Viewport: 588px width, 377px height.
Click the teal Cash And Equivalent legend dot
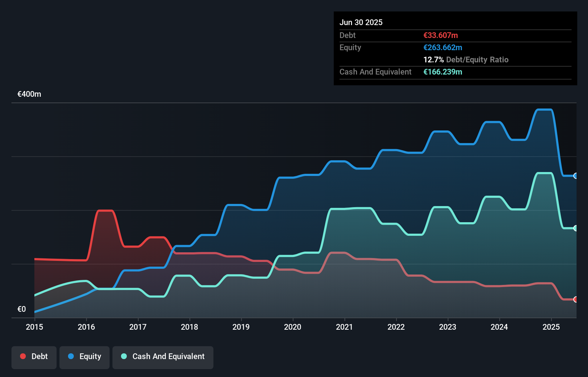coord(123,357)
